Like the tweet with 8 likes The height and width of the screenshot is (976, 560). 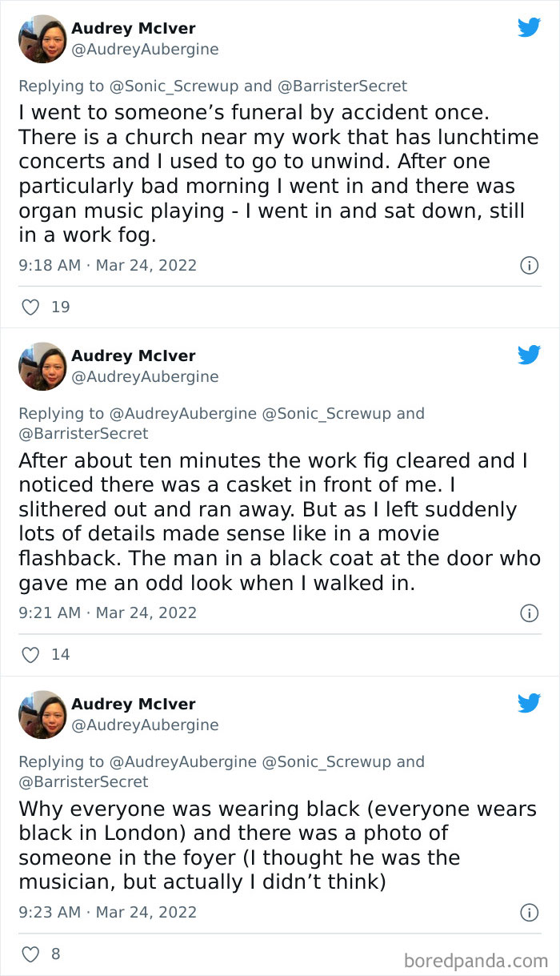[x=30, y=954]
